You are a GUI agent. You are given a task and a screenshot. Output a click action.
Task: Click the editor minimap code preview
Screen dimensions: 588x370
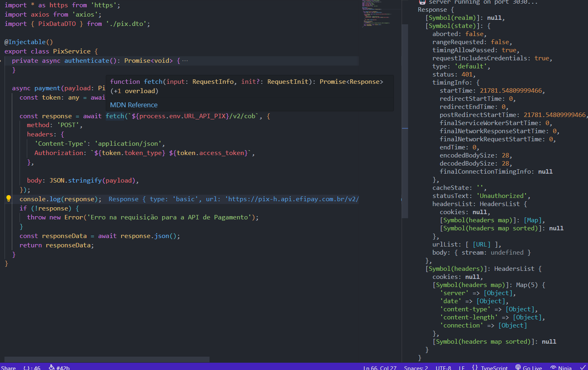click(x=377, y=14)
